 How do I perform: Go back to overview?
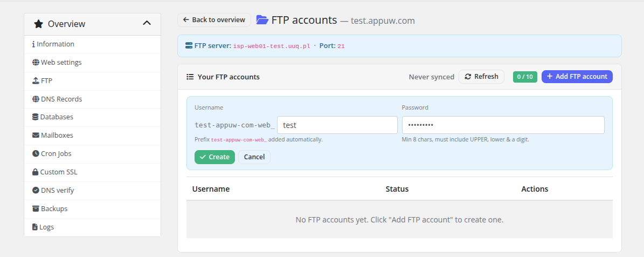(214, 20)
